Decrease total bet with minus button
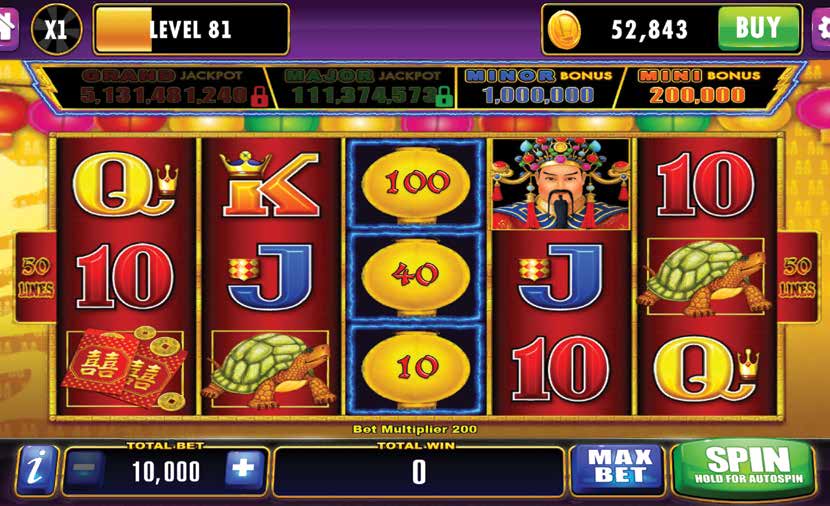The width and height of the screenshot is (830, 506). tap(85, 470)
